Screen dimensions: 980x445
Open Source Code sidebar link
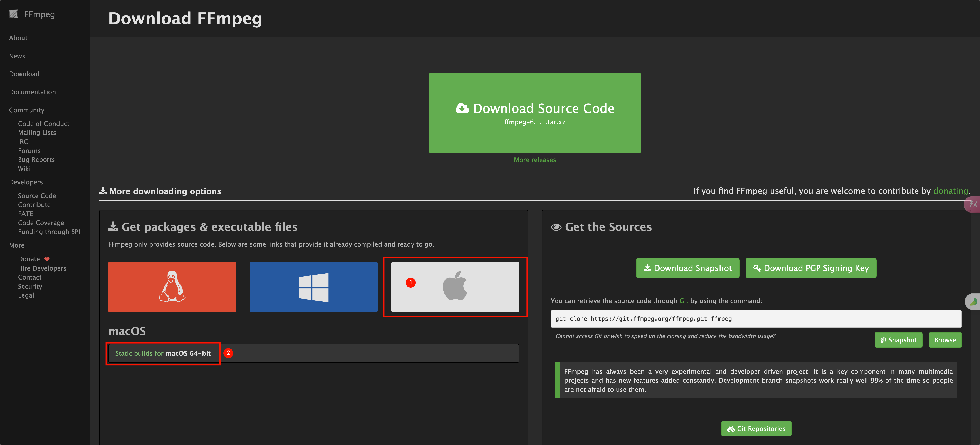click(x=37, y=196)
